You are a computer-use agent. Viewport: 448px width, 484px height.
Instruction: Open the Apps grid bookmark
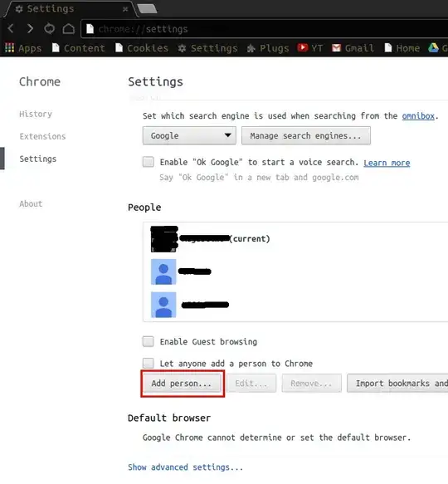click(23, 48)
